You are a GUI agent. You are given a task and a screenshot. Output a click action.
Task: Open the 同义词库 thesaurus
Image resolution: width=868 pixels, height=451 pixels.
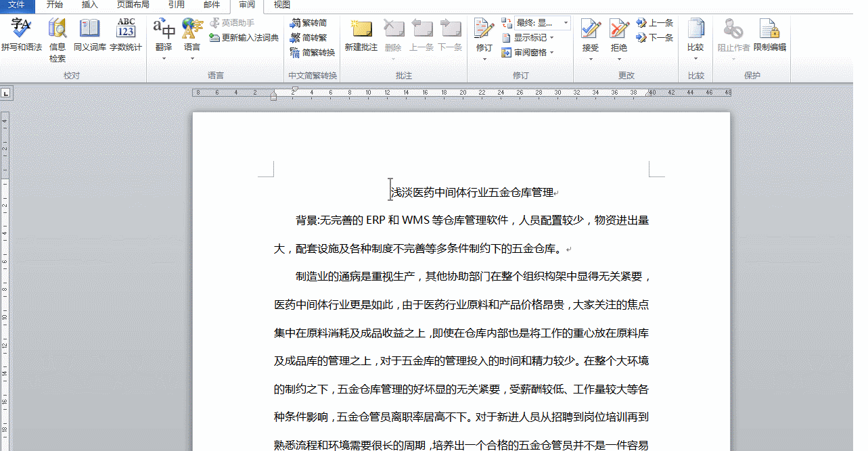pos(90,35)
